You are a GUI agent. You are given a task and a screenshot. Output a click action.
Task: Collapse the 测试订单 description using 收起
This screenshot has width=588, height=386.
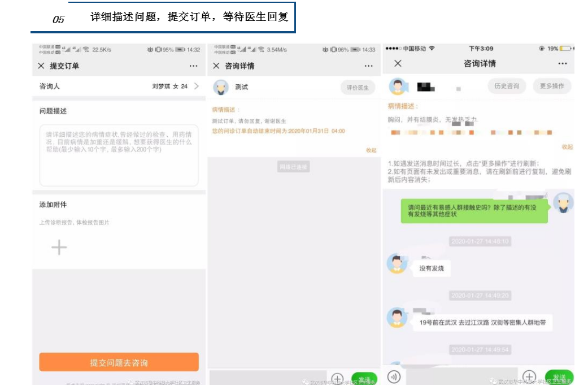tap(371, 150)
